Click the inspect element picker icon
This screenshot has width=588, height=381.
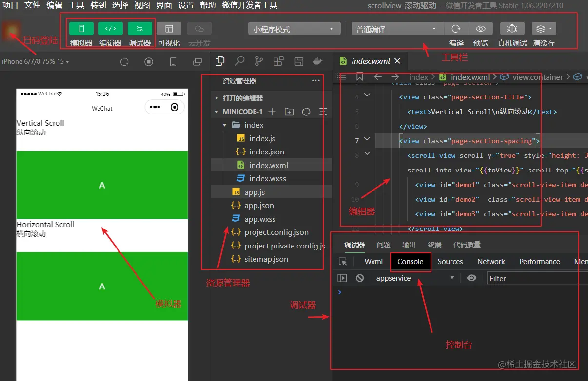click(x=343, y=262)
